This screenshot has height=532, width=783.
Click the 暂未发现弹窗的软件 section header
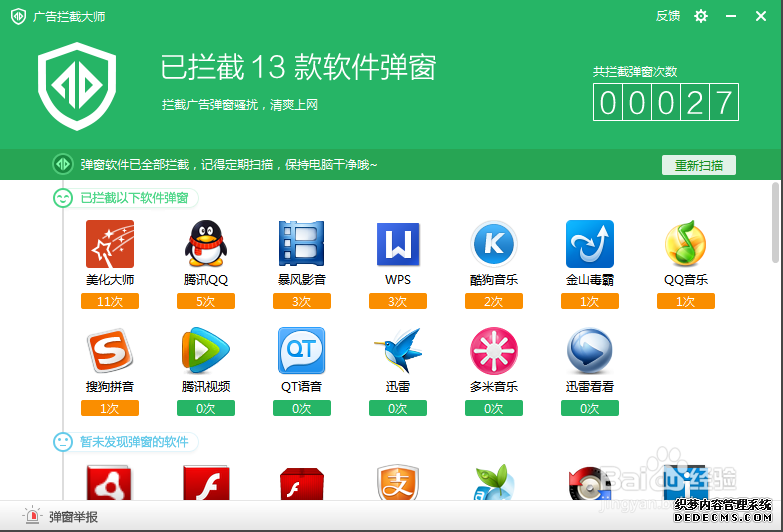[134, 442]
